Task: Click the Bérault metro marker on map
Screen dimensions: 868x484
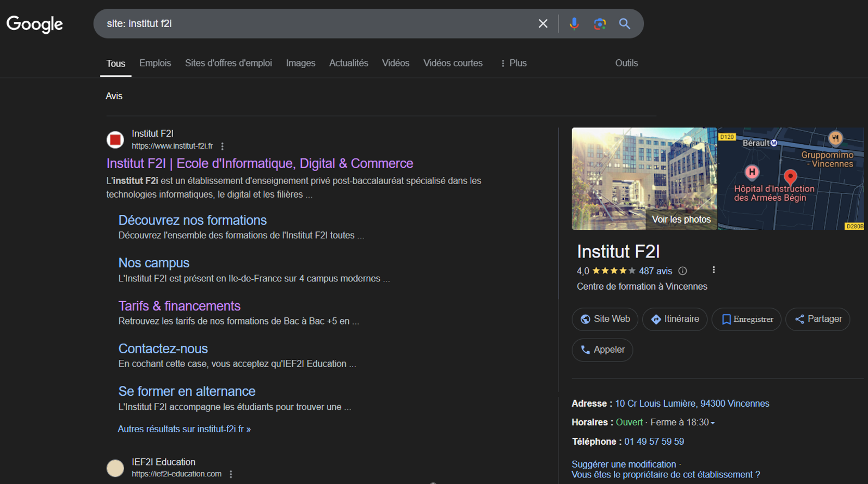Action: pyautogui.click(x=774, y=143)
